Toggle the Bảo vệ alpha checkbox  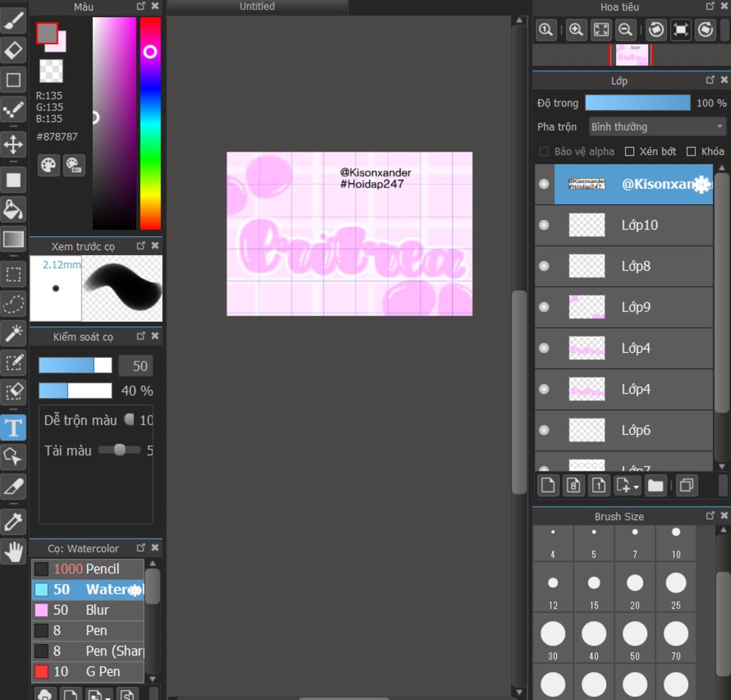point(543,151)
